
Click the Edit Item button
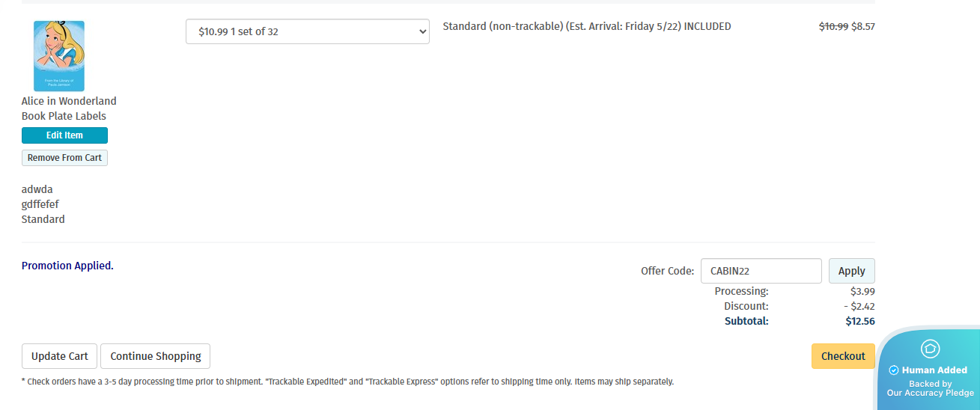[64, 135]
